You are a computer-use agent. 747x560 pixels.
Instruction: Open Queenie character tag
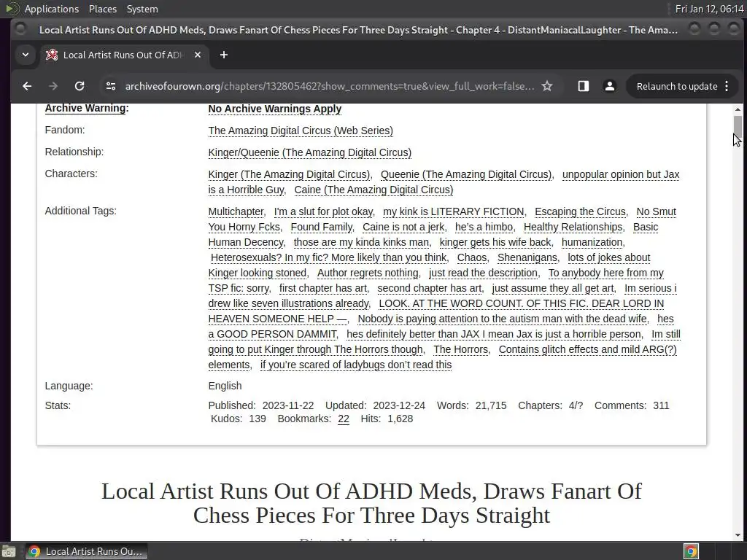point(466,174)
